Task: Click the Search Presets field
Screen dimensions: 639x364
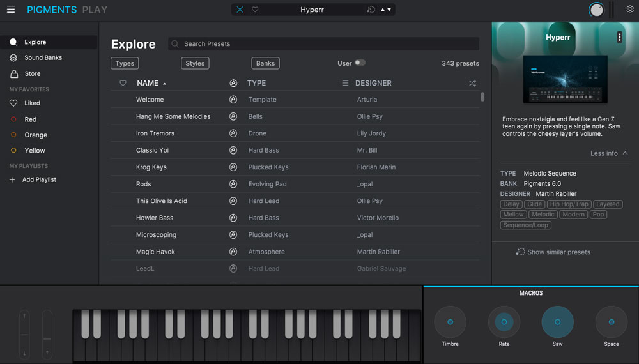Action: point(323,43)
